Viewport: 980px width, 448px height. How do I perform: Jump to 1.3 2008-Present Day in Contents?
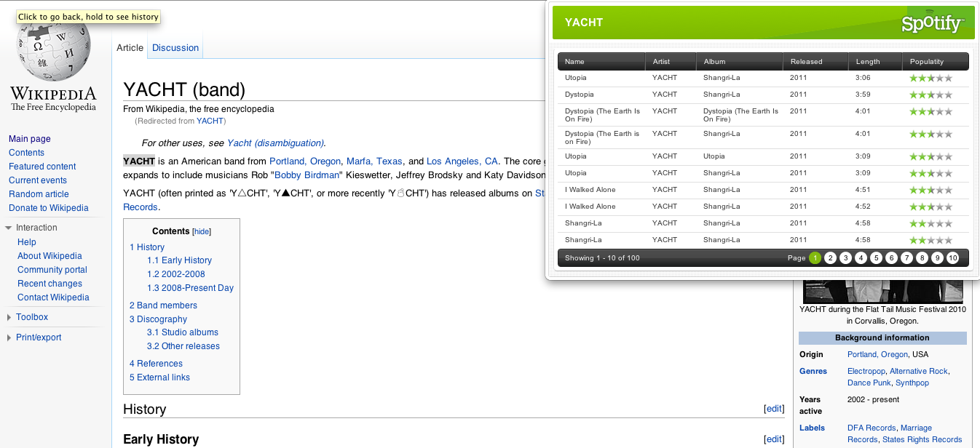[190, 288]
